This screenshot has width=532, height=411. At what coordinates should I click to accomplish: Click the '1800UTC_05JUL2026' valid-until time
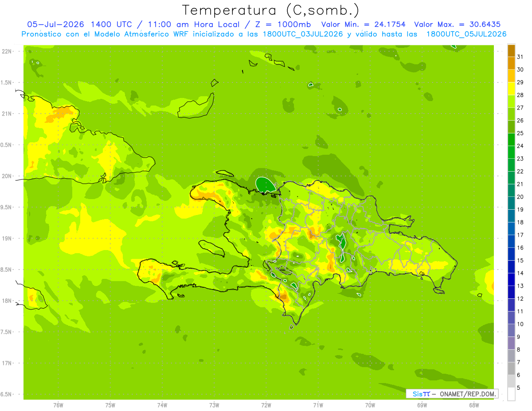[x=466, y=34]
